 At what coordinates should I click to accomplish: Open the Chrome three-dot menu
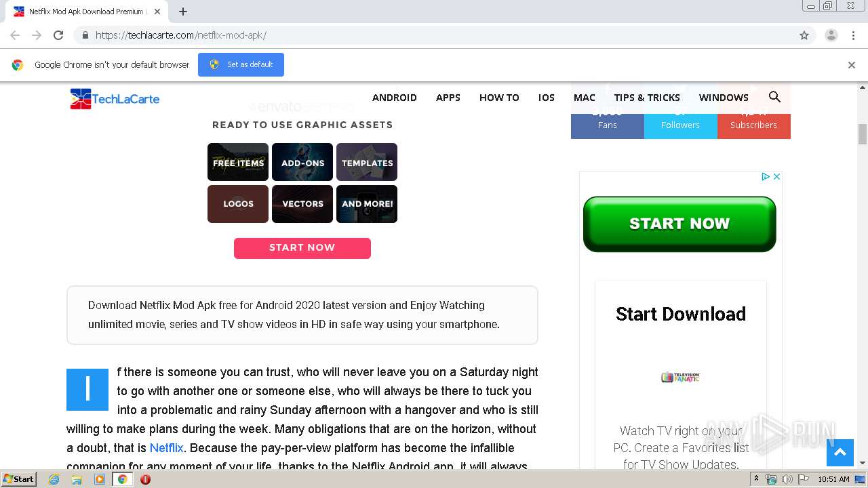pyautogui.click(x=853, y=35)
